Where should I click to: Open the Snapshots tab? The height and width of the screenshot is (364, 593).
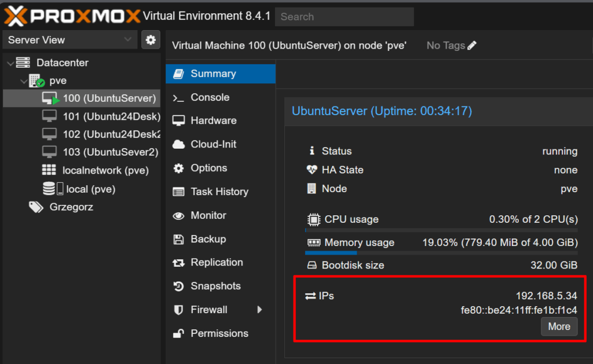click(x=221, y=286)
